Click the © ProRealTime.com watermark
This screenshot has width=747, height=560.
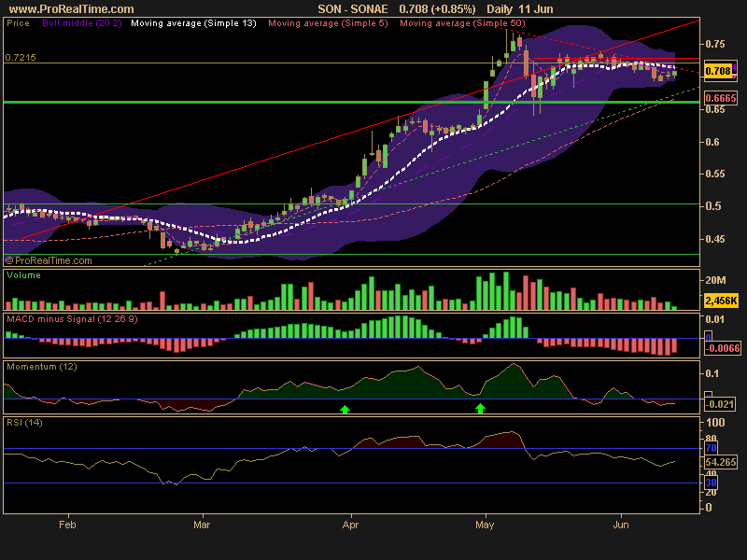pyautogui.click(x=49, y=261)
